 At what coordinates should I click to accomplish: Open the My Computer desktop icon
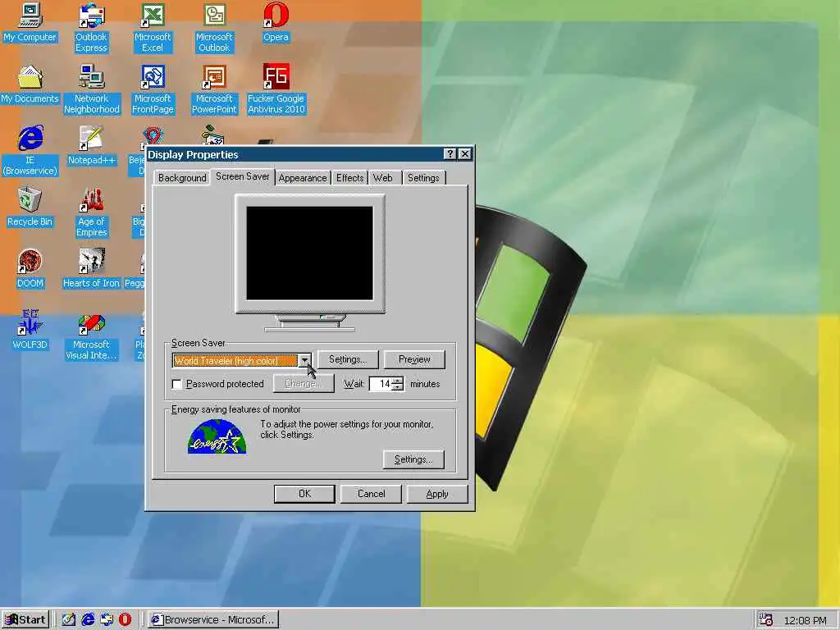pos(30,22)
